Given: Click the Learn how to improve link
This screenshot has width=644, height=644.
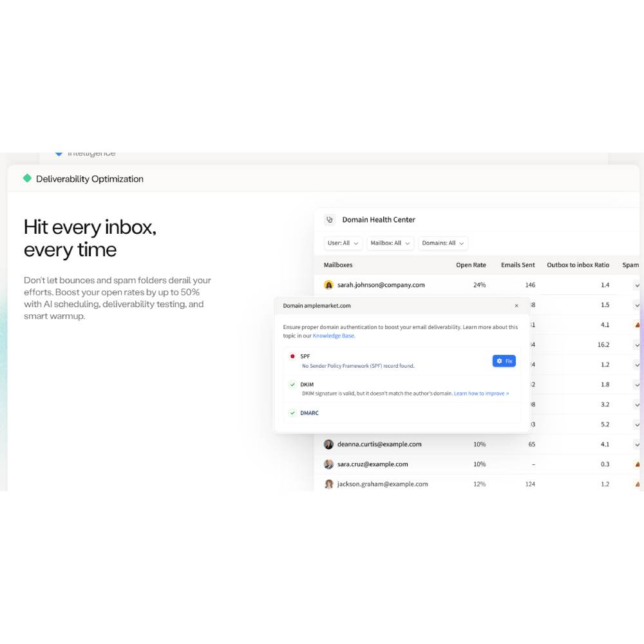Looking at the screenshot, I should pyautogui.click(x=481, y=393).
